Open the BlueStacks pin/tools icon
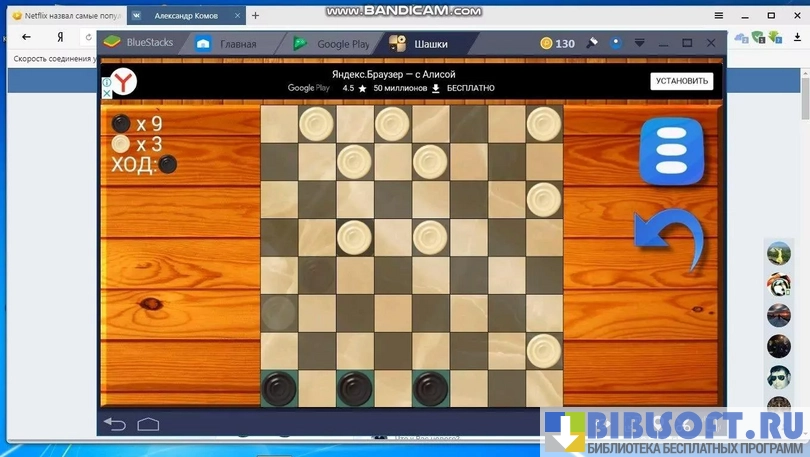810x457 pixels. [591, 43]
